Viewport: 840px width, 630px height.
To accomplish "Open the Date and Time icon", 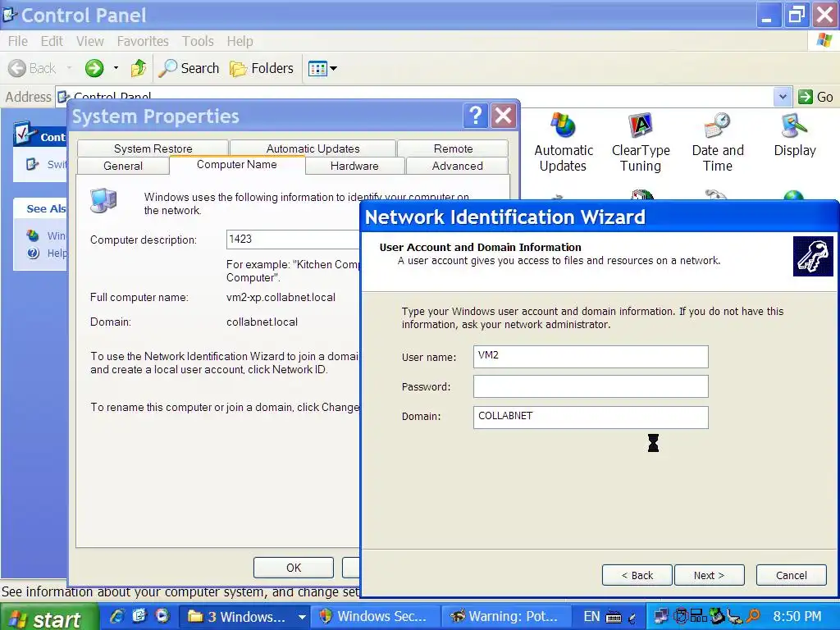I will (x=718, y=143).
